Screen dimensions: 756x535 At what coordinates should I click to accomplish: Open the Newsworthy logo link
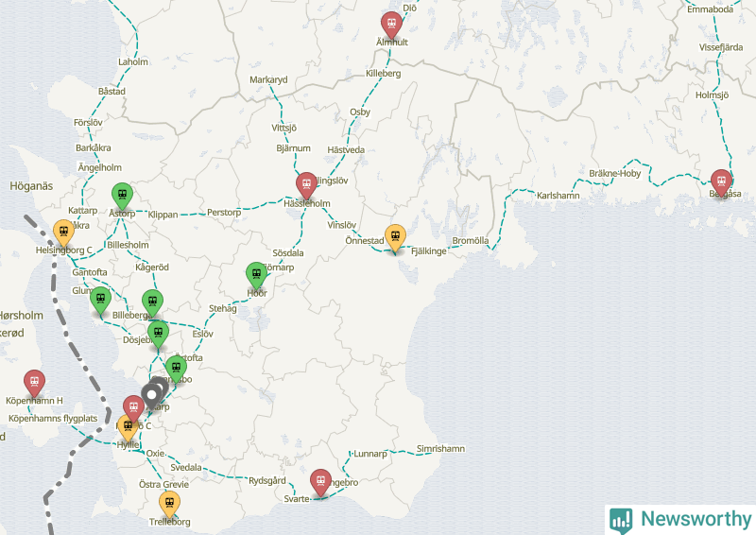click(680, 520)
